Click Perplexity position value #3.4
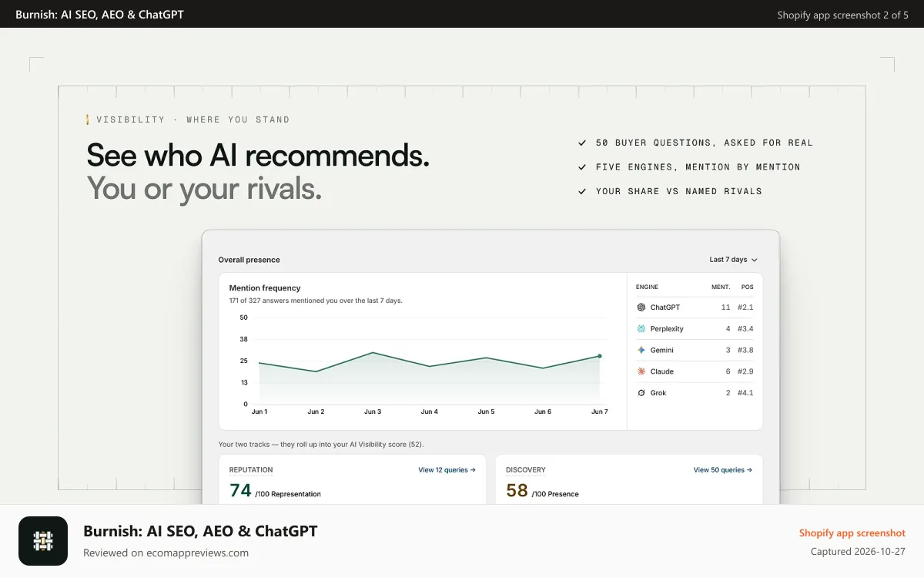The width and height of the screenshot is (924, 578). (745, 329)
